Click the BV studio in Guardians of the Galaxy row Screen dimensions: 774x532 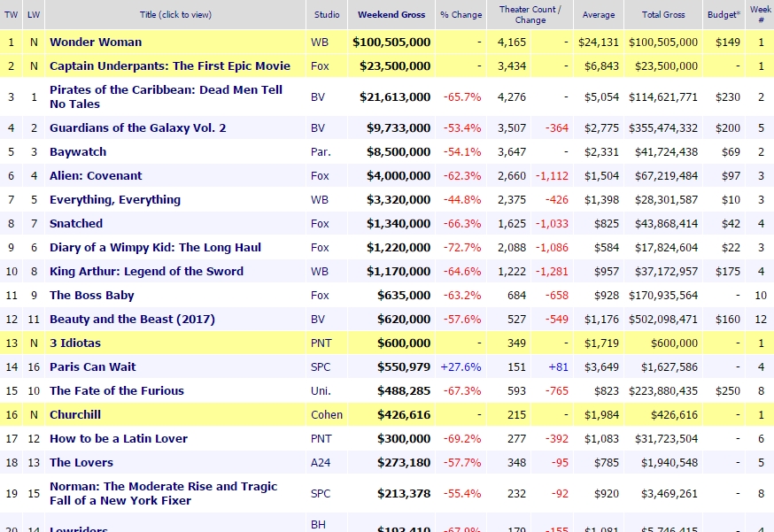[318, 127]
